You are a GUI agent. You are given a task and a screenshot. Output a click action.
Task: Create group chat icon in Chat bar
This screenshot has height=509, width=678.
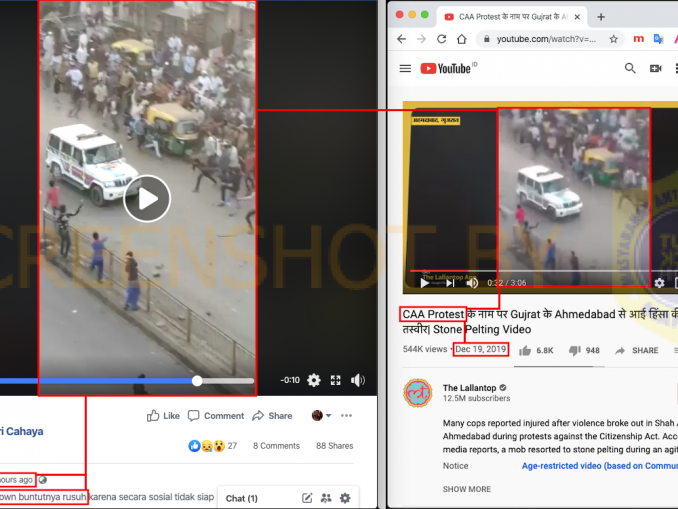[326, 498]
